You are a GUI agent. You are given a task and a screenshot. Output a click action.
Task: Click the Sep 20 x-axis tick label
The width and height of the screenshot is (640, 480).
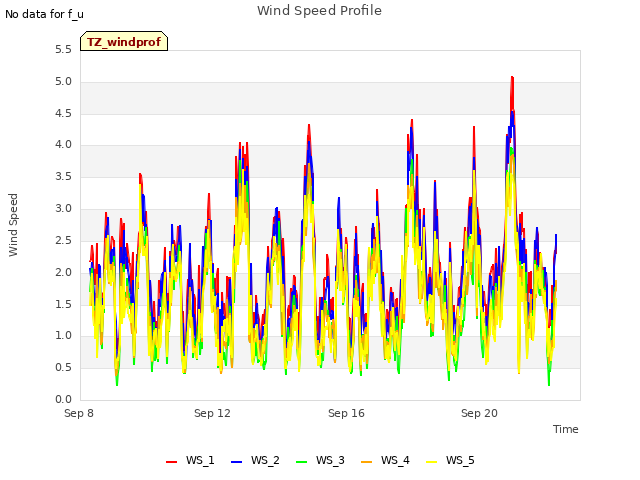[479, 413]
